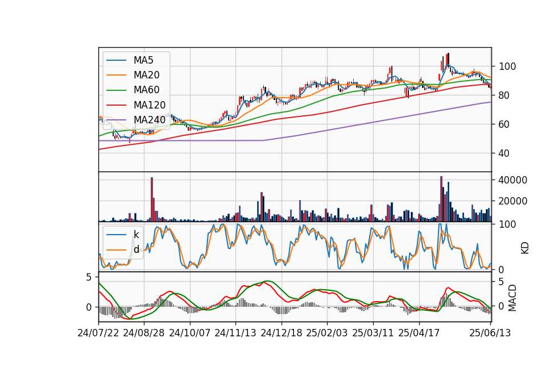Click the 24/11/13 date tick label
546x392 pixels.
click(x=235, y=333)
